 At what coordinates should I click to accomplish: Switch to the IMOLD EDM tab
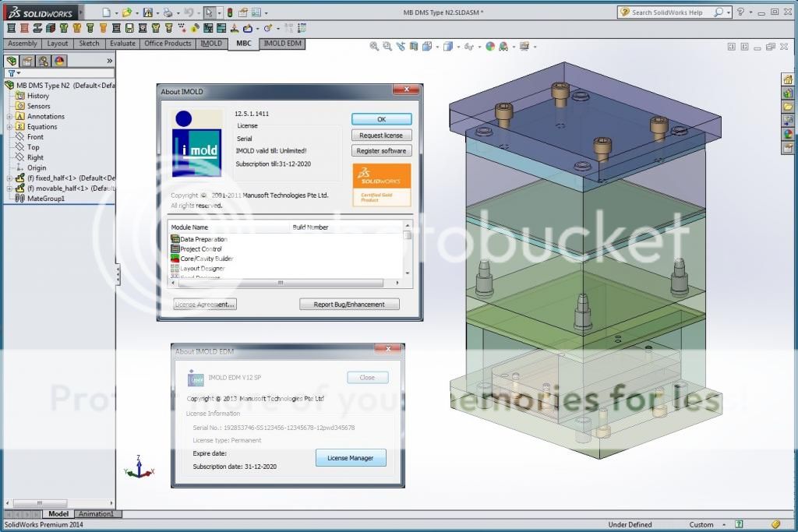pyautogui.click(x=282, y=44)
